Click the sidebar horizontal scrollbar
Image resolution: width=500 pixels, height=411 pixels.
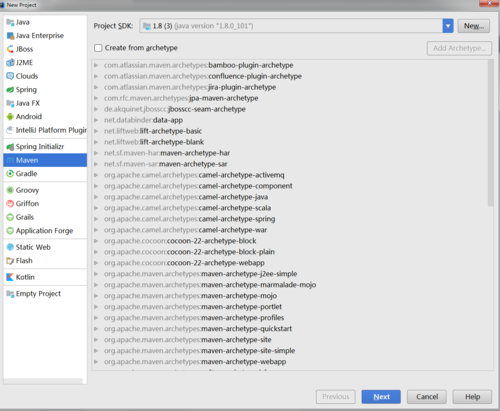coord(43,381)
